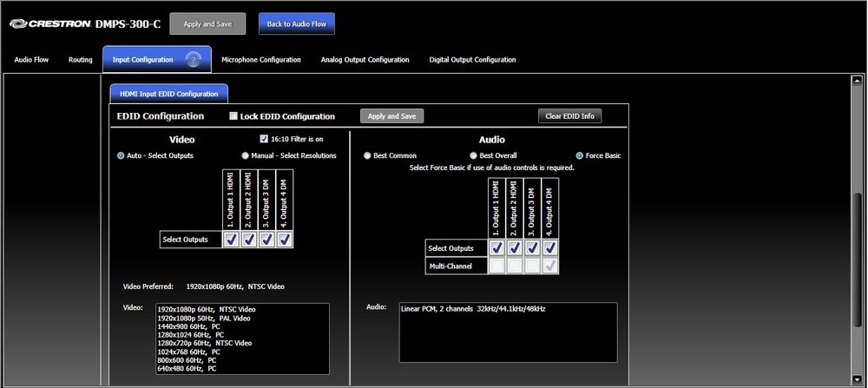Toggle the 16:10 Filter checkbox

264,139
